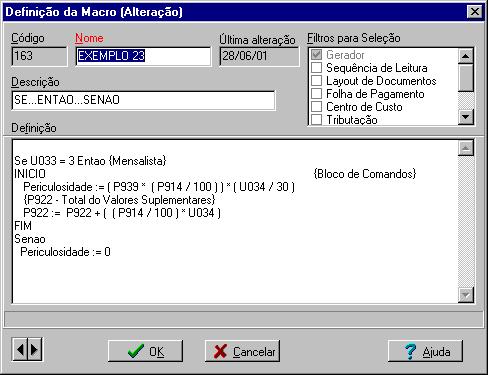
Task: Click the Cancelar button
Action: (x=242, y=351)
